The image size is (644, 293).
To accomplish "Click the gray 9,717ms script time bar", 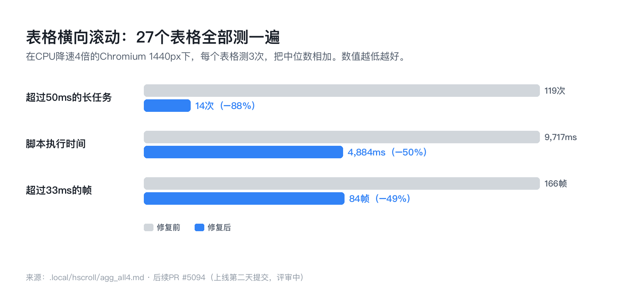I will 342,137.
